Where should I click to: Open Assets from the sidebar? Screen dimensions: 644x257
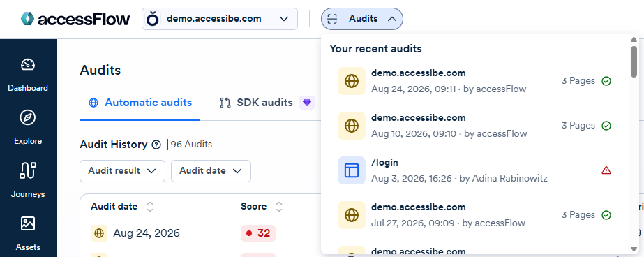click(x=28, y=233)
